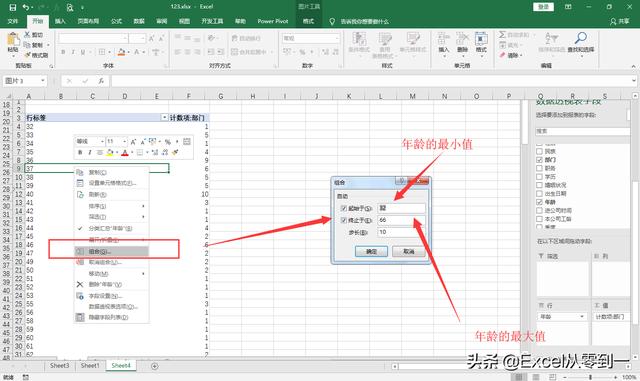The height and width of the screenshot is (381, 640).
Task: Check the 职务 field checkbox
Action: click(x=539, y=168)
